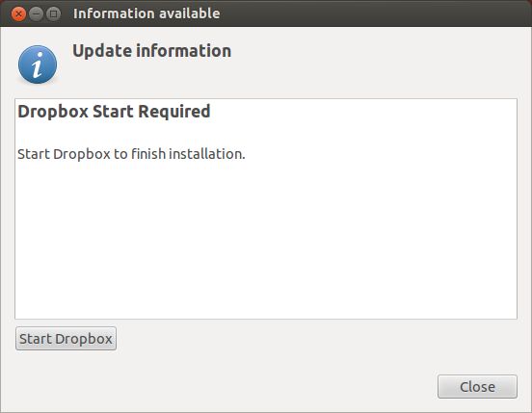Image resolution: width=532 pixels, height=413 pixels.
Task: Select the 'Update information' heading
Action: 152,51
